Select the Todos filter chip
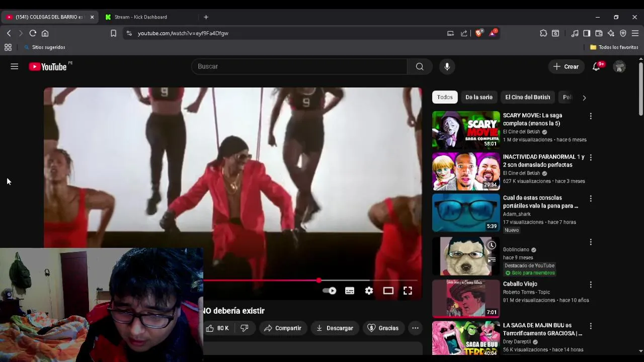The width and height of the screenshot is (644, 362). click(x=445, y=97)
